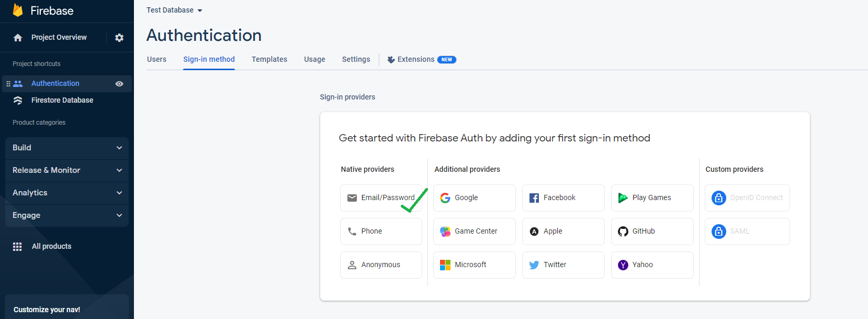
Task: Click the Authentication people icon in sidebar
Action: click(18, 83)
